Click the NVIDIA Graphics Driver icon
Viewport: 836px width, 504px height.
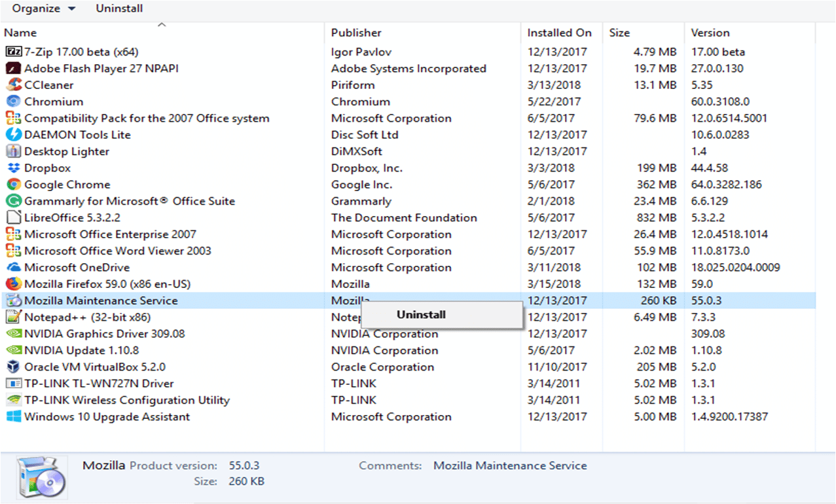tap(14, 334)
